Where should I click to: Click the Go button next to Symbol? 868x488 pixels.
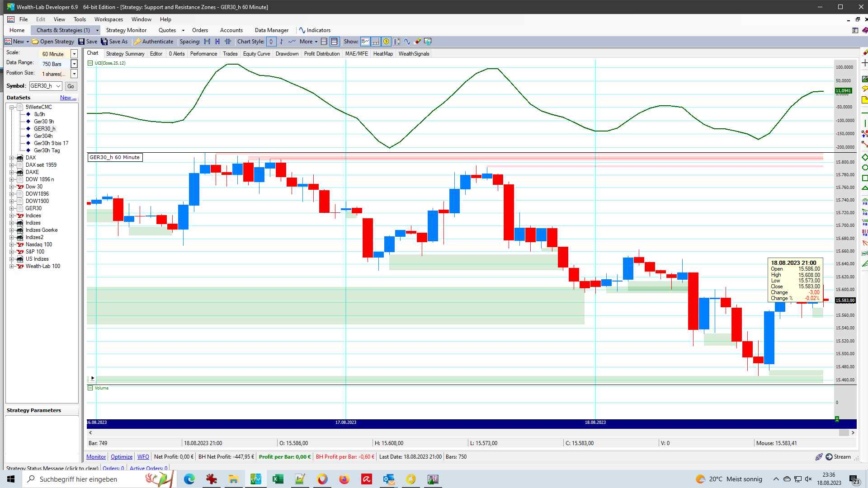pyautogui.click(x=71, y=86)
